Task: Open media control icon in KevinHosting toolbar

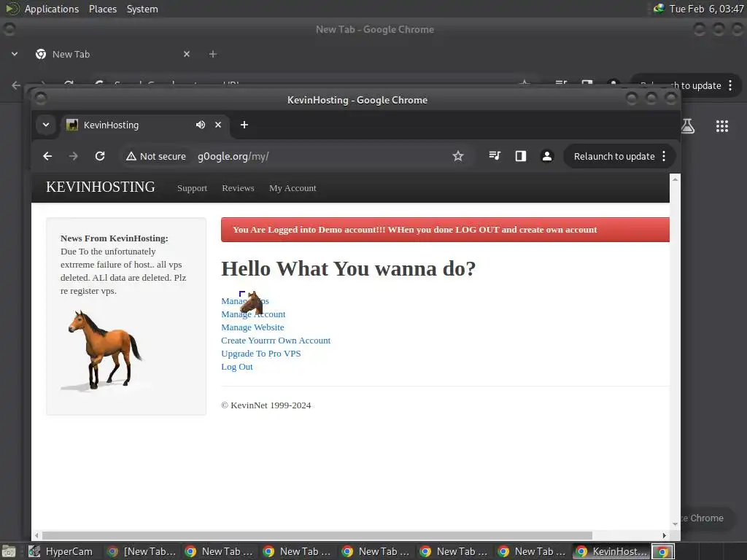Action: (x=495, y=156)
